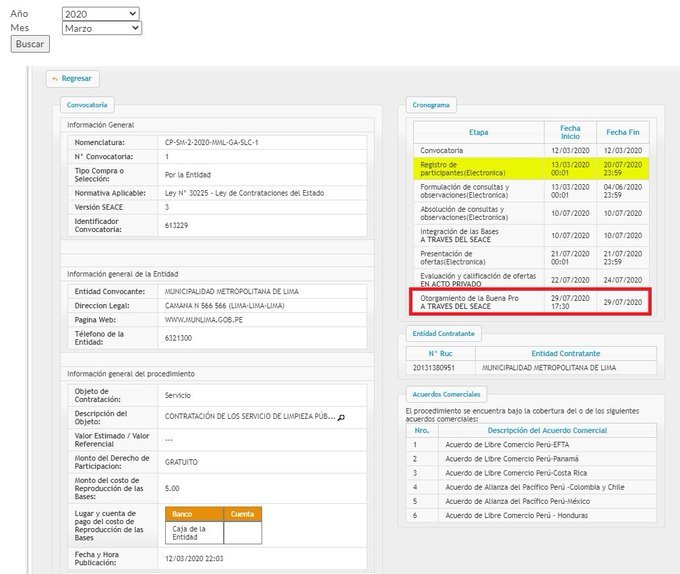Click the N° Ruc column header
Screen dimensions: 680x574
pyautogui.click(x=441, y=353)
